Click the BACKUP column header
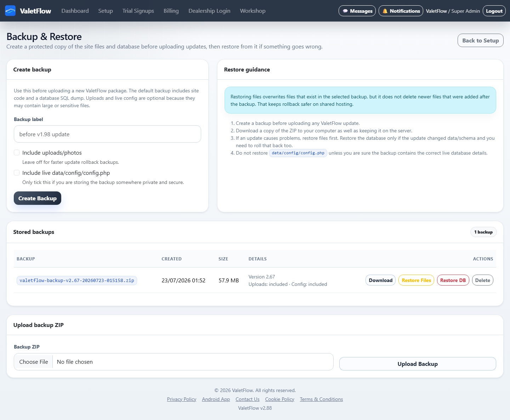This screenshot has height=420, width=510. [x=26, y=259]
